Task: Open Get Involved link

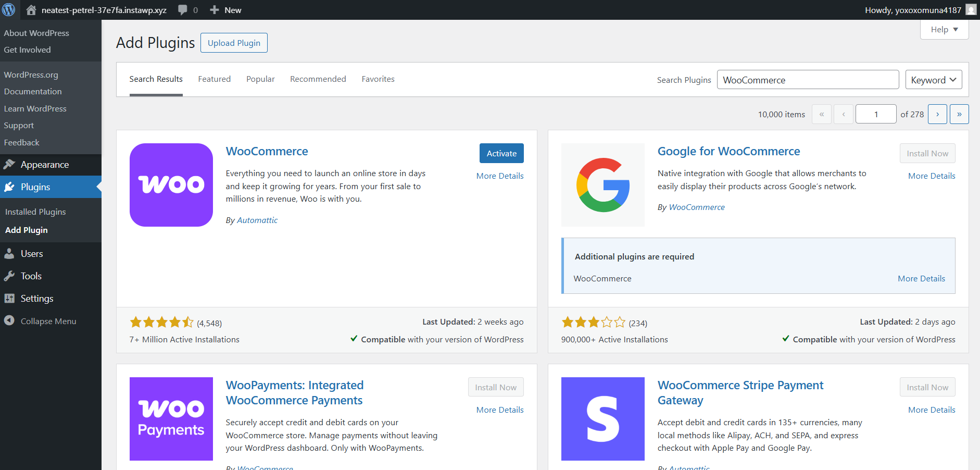Action: tap(28, 50)
